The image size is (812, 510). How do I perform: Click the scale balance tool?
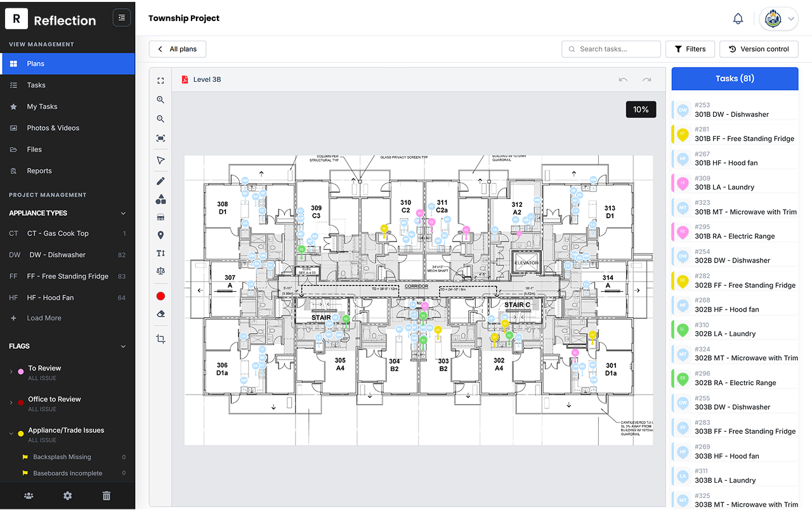[x=160, y=271]
